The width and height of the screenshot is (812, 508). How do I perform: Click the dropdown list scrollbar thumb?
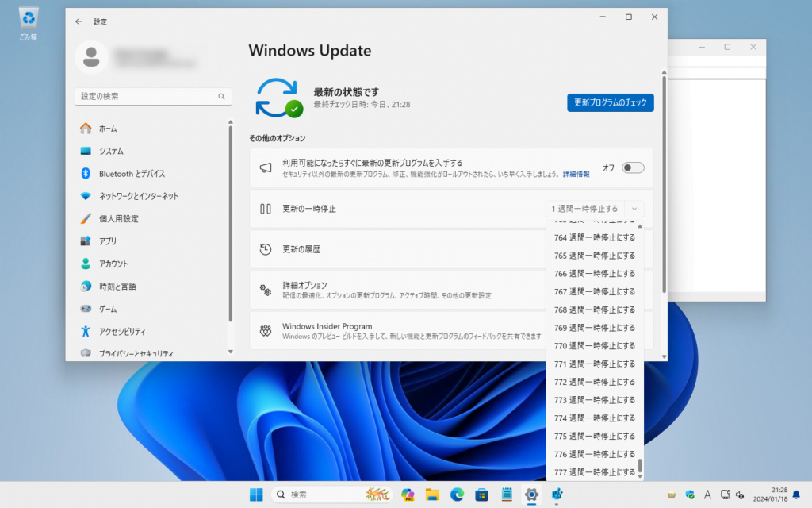coord(640,466)
